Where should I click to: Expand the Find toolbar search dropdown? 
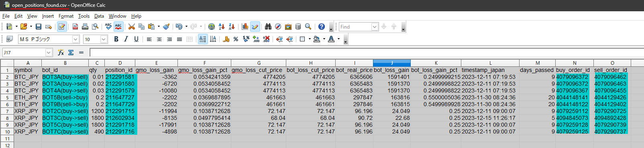[375, 27]
